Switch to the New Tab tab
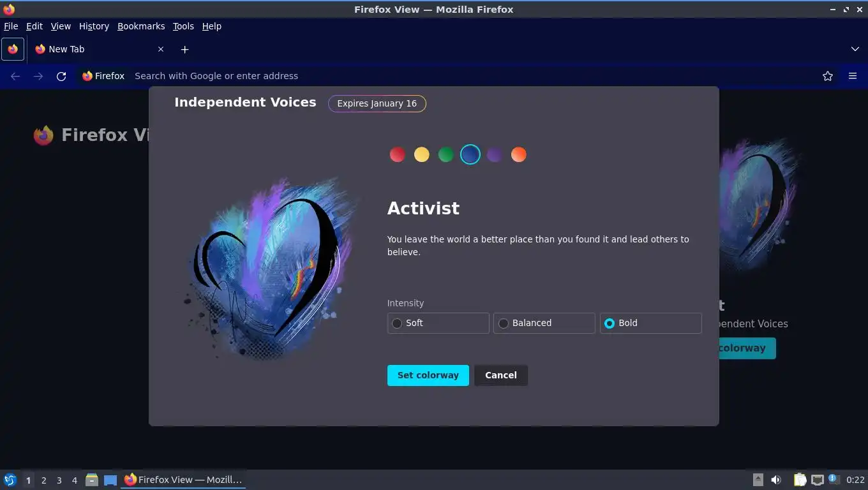This screenshot has height=490, width=868. click(100, 49)
